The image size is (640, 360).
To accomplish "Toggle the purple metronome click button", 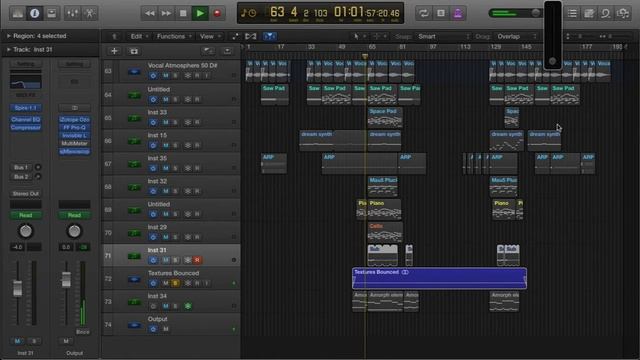I will point(458,13).
